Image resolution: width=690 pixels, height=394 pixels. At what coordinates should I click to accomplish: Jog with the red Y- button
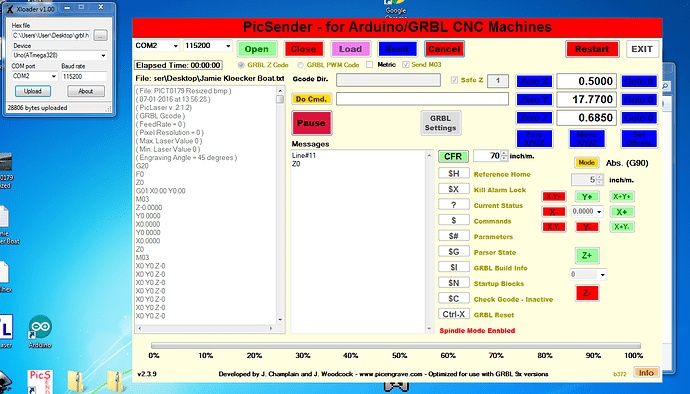pyautogui.click(x=587, y=227)
